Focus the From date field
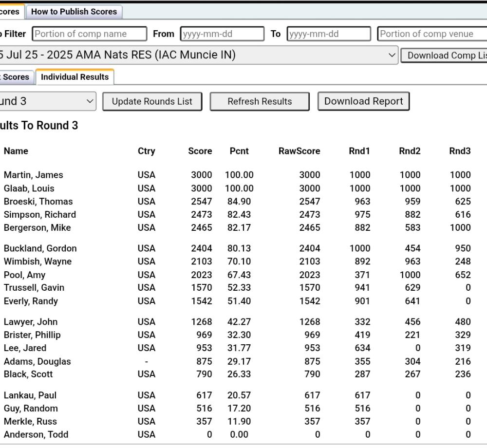Viewport: 487px width, 448px height. pyautogui.click(x=223, y=34)
